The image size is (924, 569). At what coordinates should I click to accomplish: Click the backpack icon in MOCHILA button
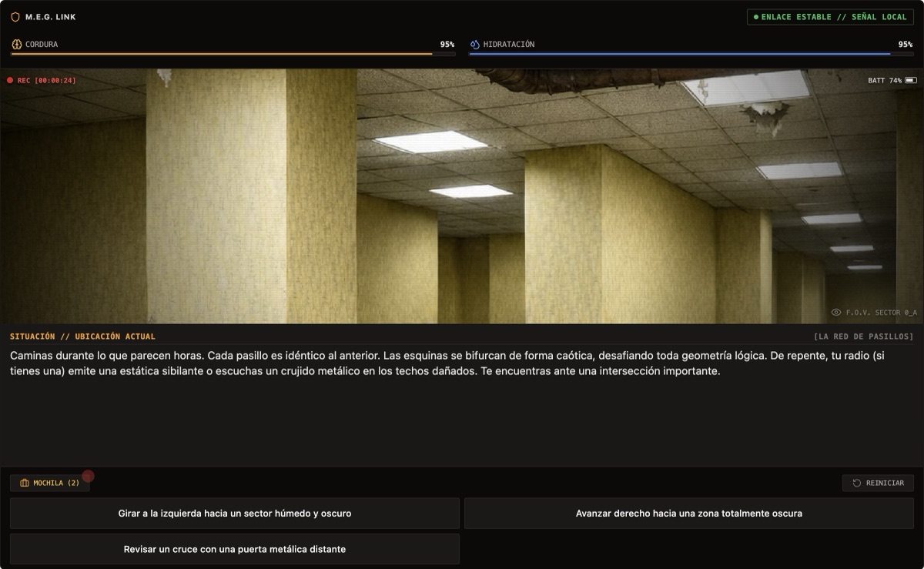tap(25, 483)
